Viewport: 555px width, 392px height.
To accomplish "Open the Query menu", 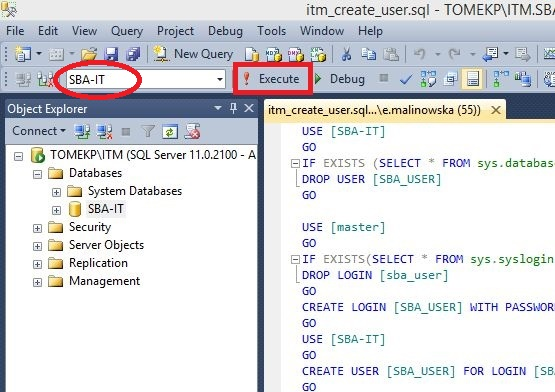I will (127, 31).
